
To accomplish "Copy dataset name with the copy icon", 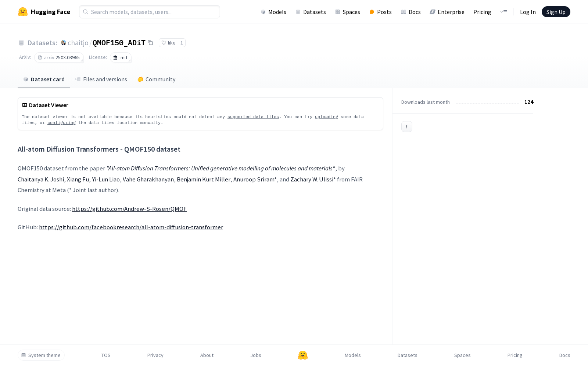I will coord(150,43).
